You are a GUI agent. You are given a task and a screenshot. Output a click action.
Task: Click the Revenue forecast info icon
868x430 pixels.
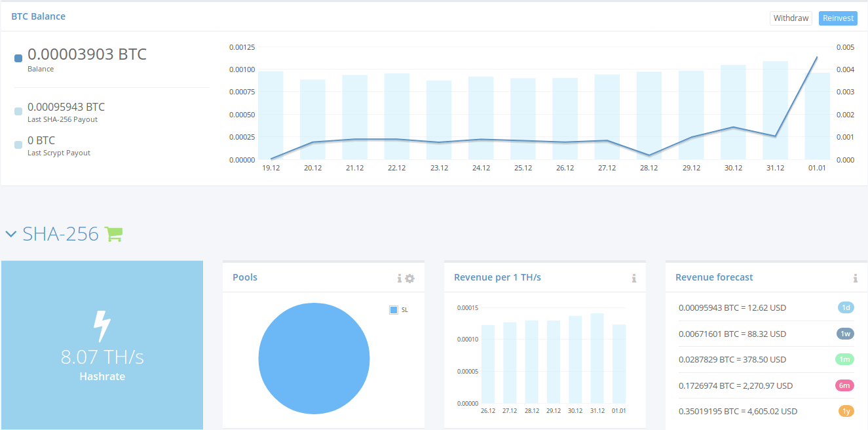click(x=856, y=279)
